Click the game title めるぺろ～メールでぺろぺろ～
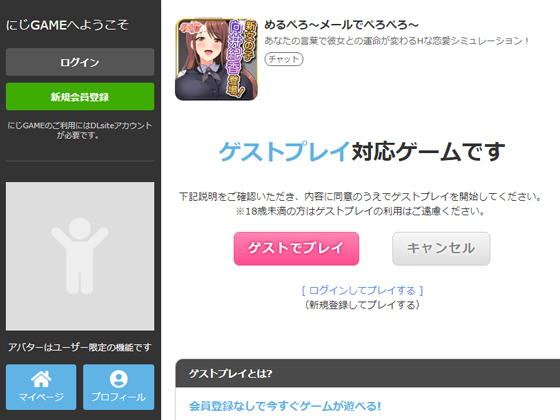The width and height of the screenshot is (560, 420). click(x=341, y=25)
